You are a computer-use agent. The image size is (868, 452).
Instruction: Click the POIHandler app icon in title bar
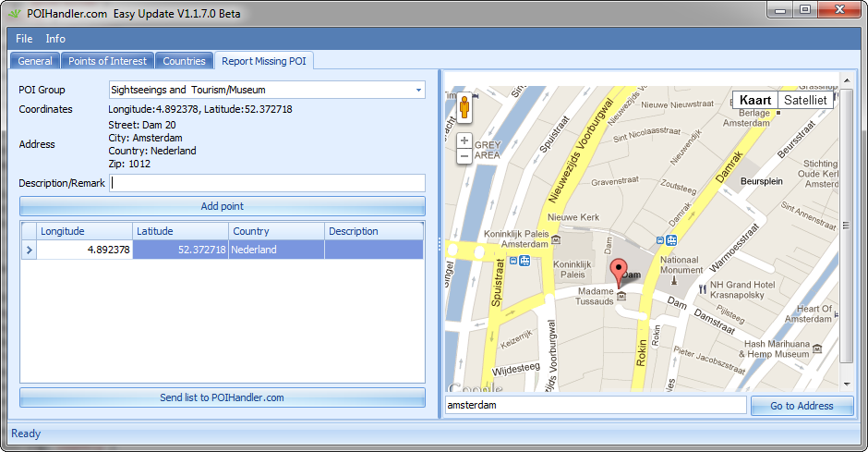[x=15, y=13]
